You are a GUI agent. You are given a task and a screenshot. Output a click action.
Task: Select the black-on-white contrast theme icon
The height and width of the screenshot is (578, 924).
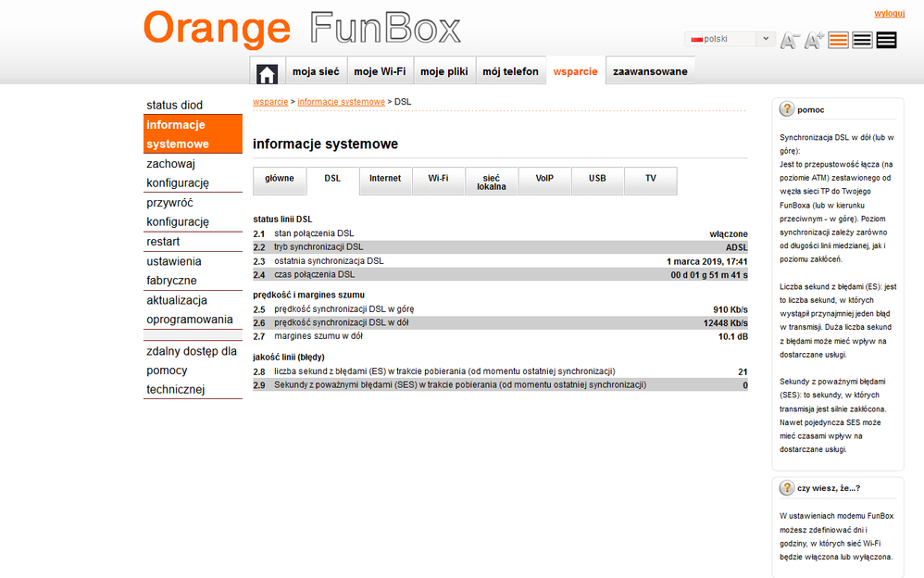pyautogui.click(x=862, y=40)
